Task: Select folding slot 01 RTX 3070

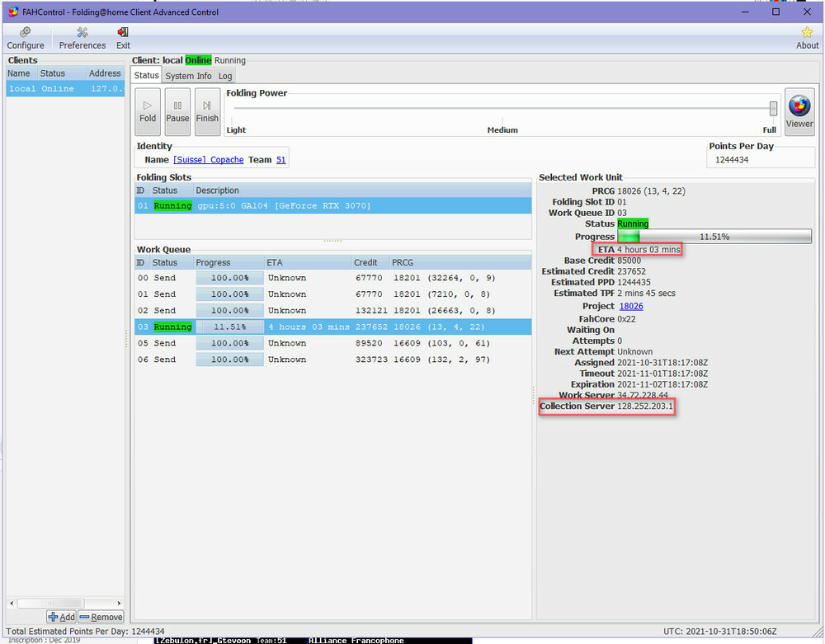Action: (x=333, y=205)
